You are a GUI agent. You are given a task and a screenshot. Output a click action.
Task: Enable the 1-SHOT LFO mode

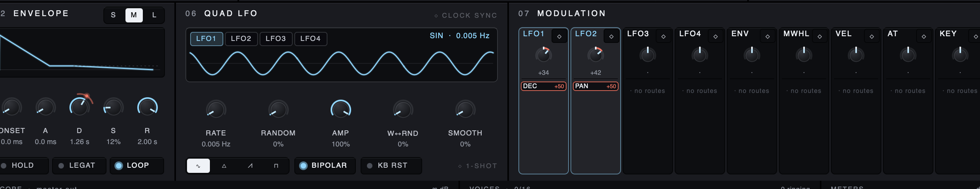tap(477, 166)
